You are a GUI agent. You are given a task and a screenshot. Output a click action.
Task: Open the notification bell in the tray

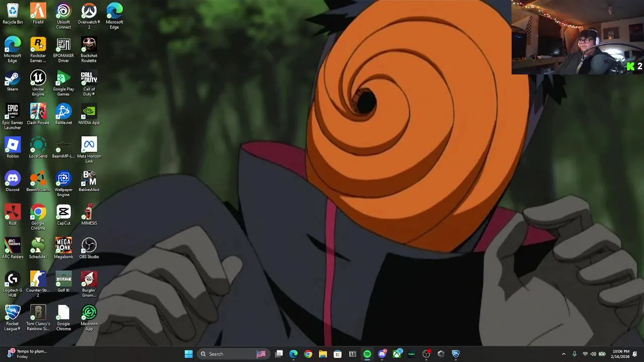pos(635,354)
